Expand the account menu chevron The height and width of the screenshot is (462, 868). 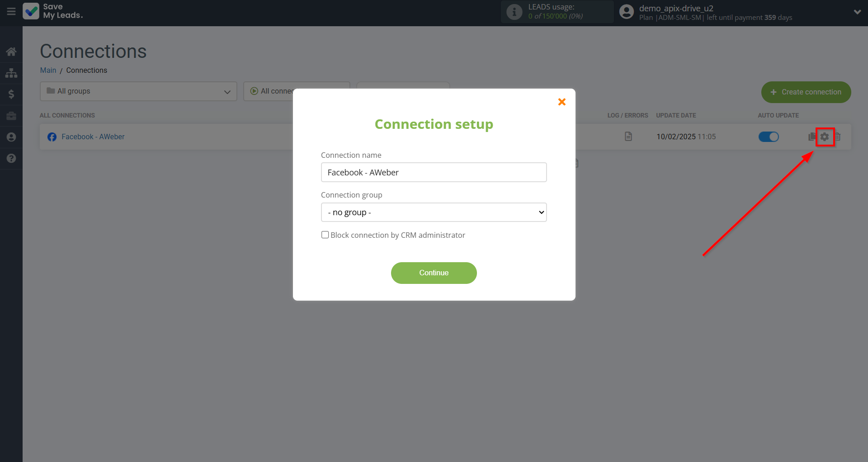pyautogui.click(x=857, y=12)
